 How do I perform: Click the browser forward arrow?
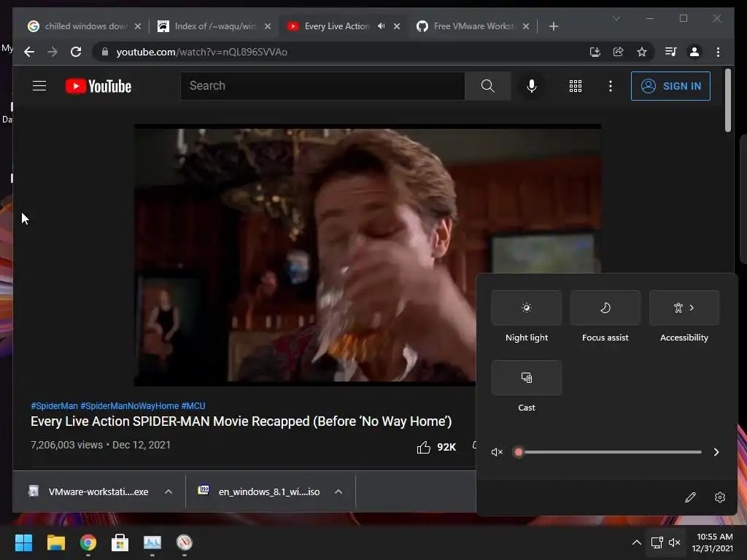(x=53, y=52)
